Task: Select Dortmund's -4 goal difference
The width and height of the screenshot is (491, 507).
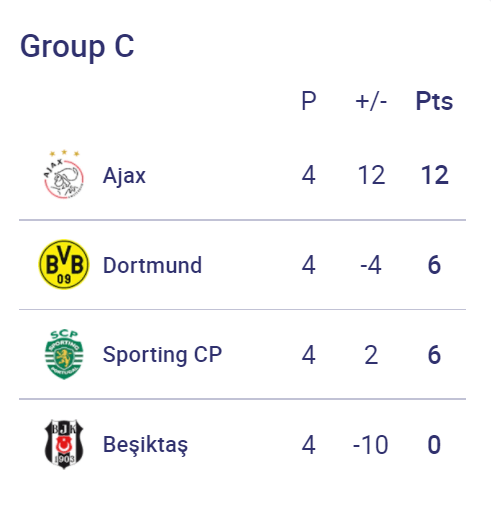Action: 371,265
